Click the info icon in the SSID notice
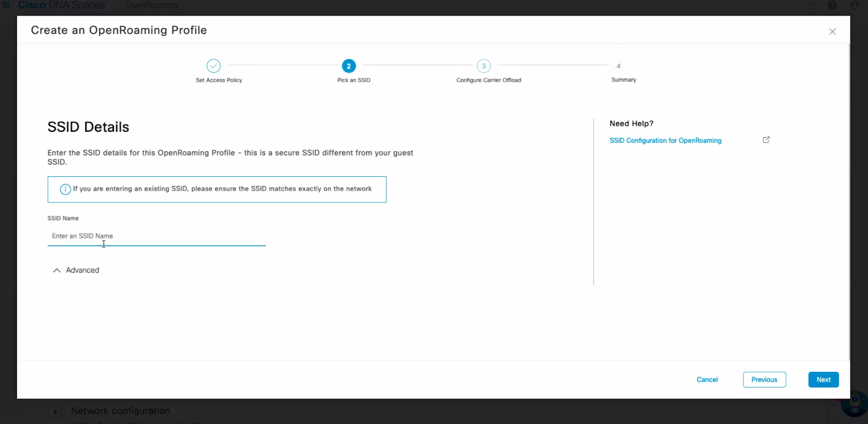 [x=65, y=189]
